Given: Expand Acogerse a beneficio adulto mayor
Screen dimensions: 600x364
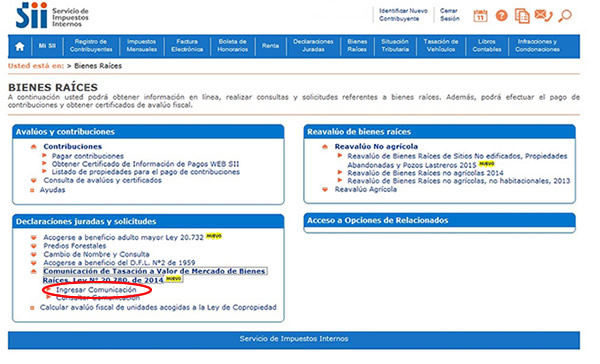Looking at the screenshot, I should (x=123, y=237).
